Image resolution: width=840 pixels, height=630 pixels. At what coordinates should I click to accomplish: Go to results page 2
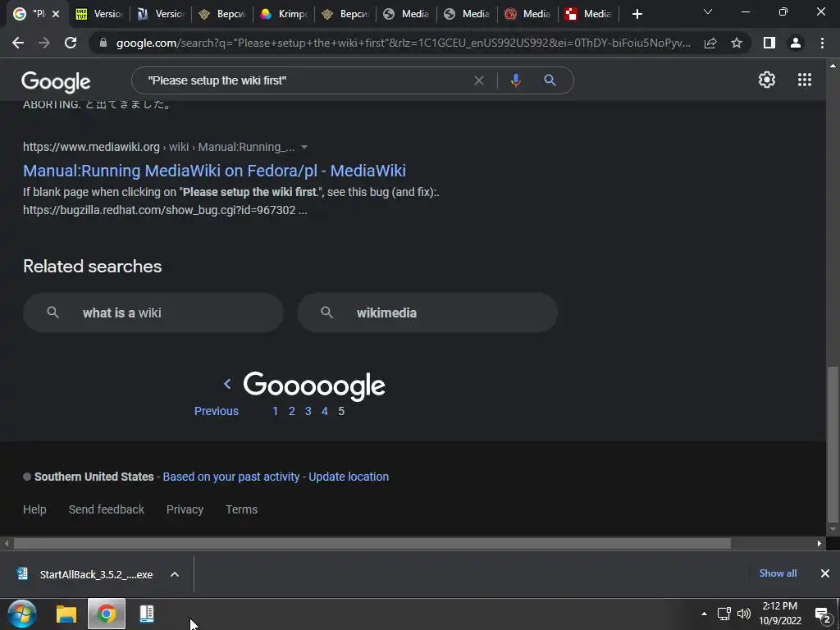coord(292,412)
